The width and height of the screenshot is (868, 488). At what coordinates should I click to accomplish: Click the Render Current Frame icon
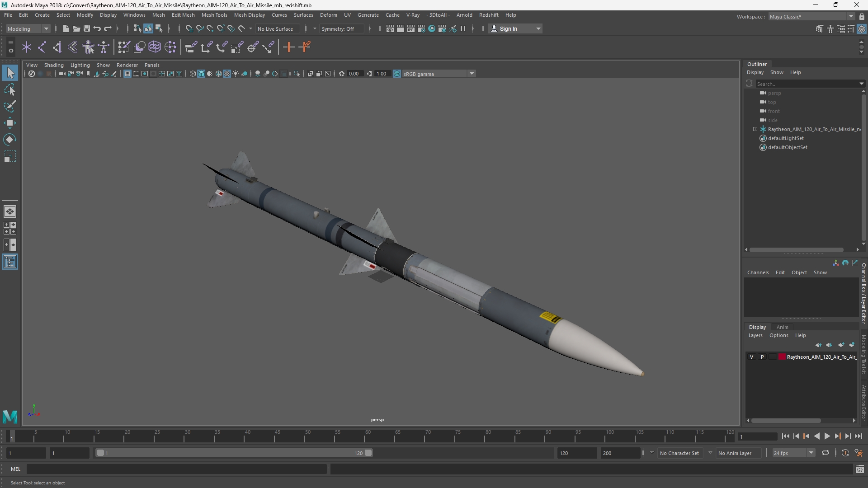(401, 28)
